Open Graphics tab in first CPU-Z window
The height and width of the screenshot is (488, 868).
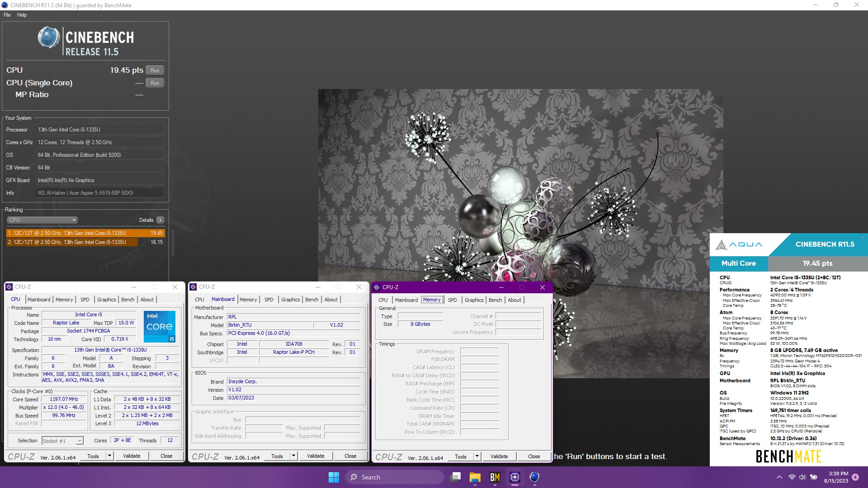coord(107,300)
